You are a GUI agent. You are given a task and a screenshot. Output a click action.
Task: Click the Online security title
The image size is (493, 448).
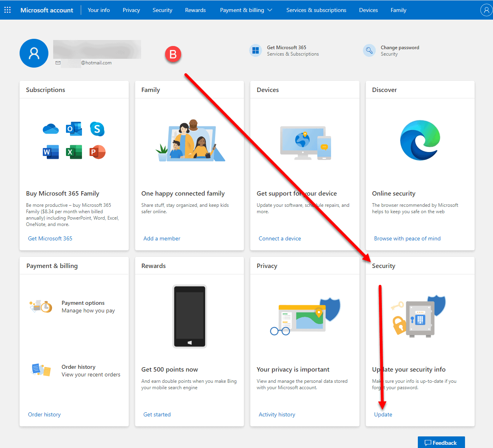[x=394, y=193]
